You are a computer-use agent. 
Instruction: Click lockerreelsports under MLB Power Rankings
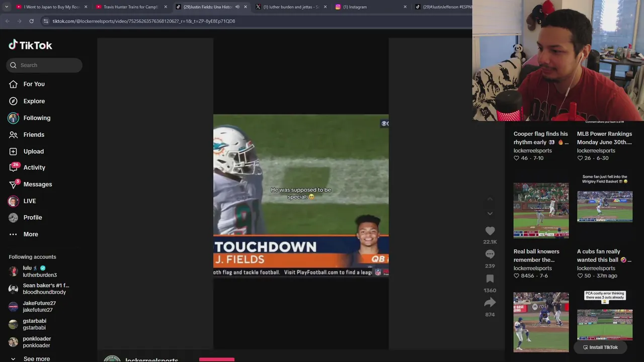click(596, 151)
